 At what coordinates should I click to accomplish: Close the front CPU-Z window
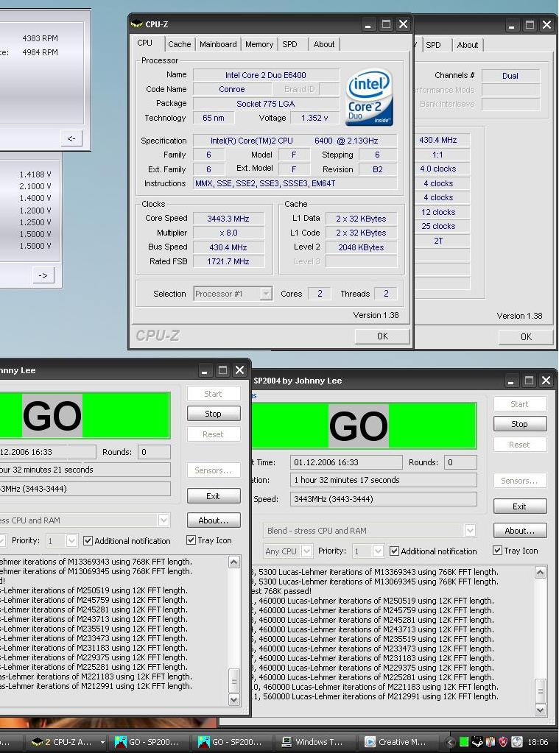pos(403,24)
